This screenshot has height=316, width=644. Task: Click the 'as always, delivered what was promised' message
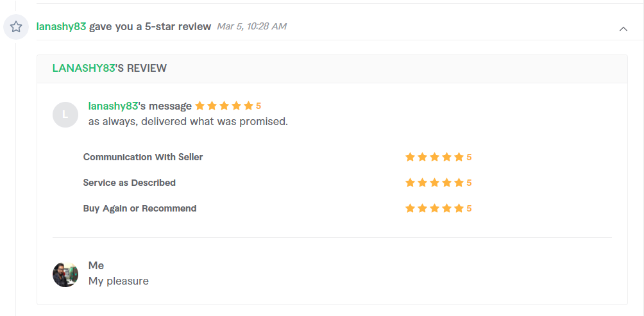[188, 122]
